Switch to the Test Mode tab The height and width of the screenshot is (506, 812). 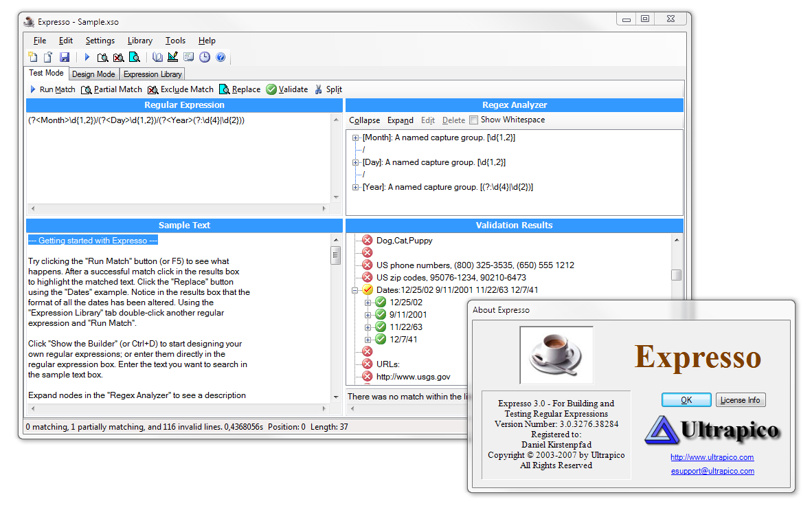(x=46, y=73)
